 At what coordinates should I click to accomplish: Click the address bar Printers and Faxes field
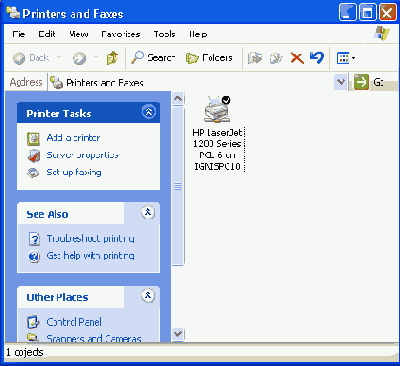192,82
